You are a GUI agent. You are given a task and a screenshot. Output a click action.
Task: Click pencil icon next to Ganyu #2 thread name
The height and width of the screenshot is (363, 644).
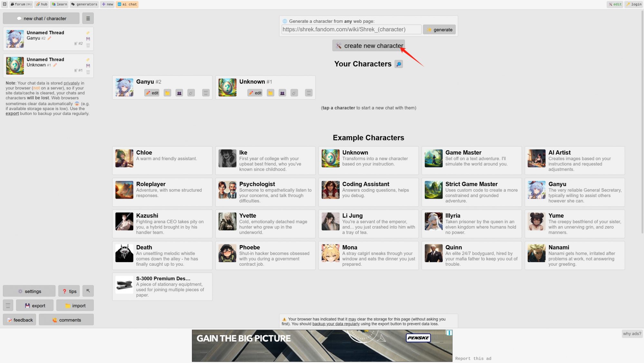point(50,38)
